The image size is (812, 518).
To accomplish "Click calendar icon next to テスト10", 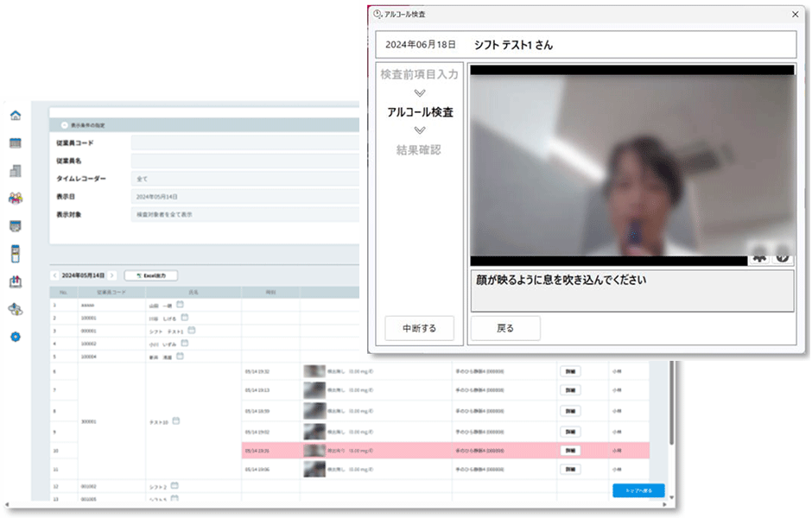I will coord(176,421).
